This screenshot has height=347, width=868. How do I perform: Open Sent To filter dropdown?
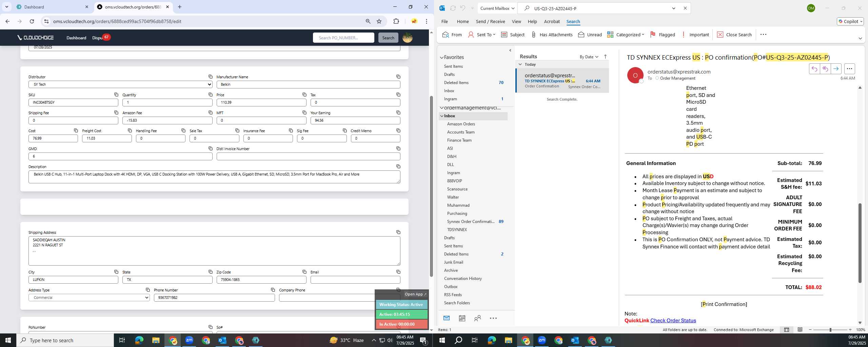pos(481,35)
